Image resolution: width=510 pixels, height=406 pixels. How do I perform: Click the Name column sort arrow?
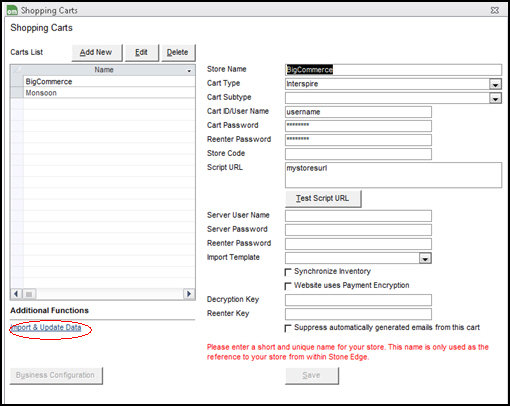click(189, 71)
